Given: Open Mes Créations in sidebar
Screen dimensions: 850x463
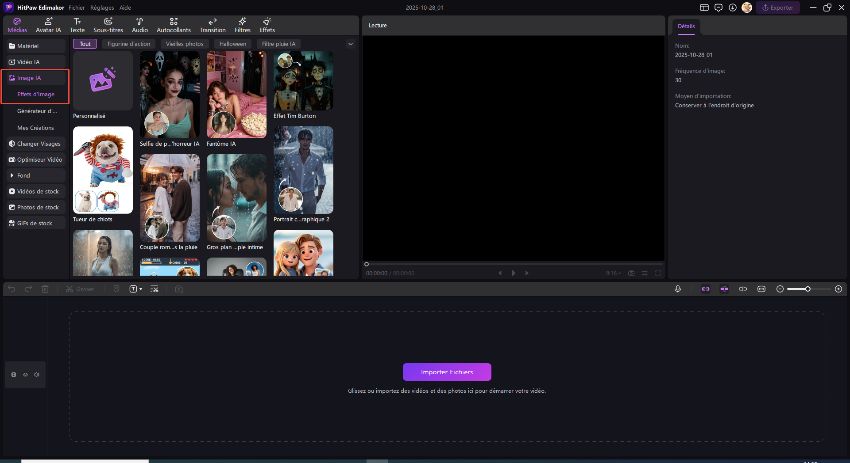Looking at the screenshot, I should pyautogui.click(x=36, y=128).
